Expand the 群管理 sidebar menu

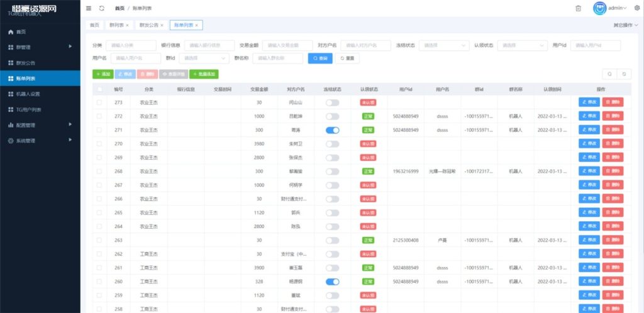coord(40,47)
